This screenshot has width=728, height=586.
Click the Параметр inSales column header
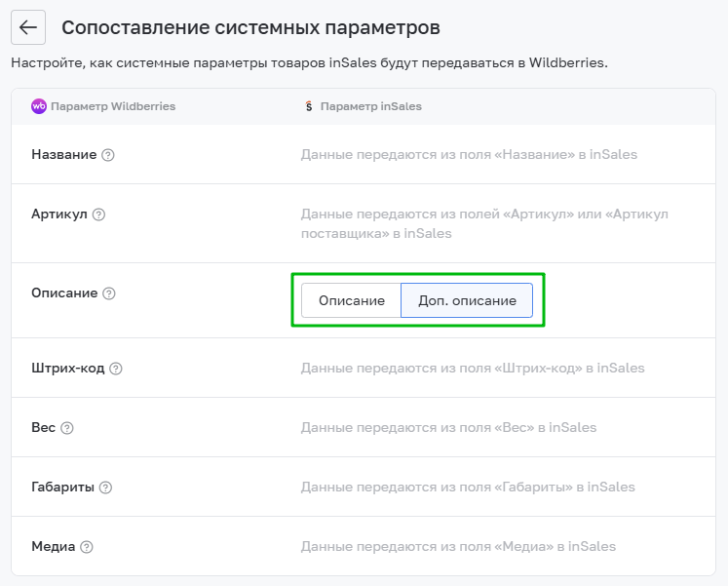point(370,106)
